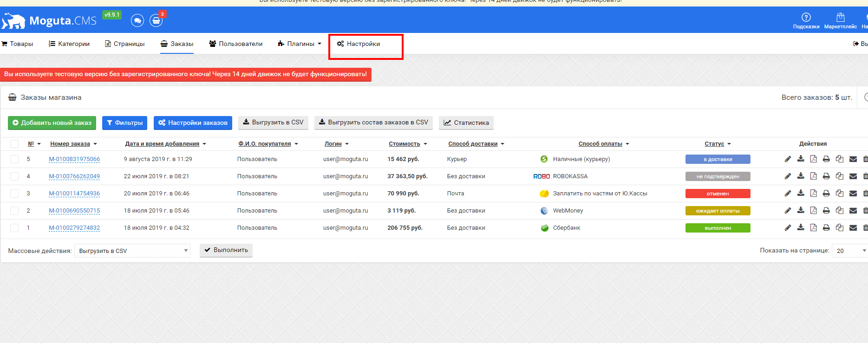Sort by Номер заказа column
868x343 pixels.
[73, 144]
